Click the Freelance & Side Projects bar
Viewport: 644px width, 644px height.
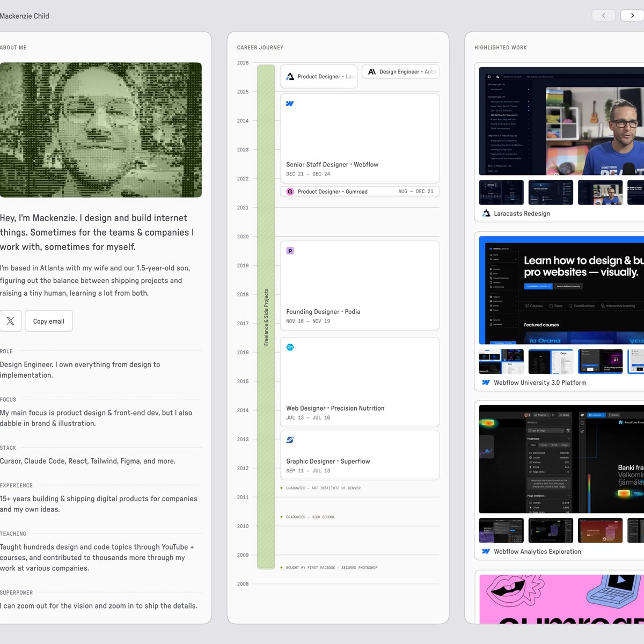tap(266, 317)
